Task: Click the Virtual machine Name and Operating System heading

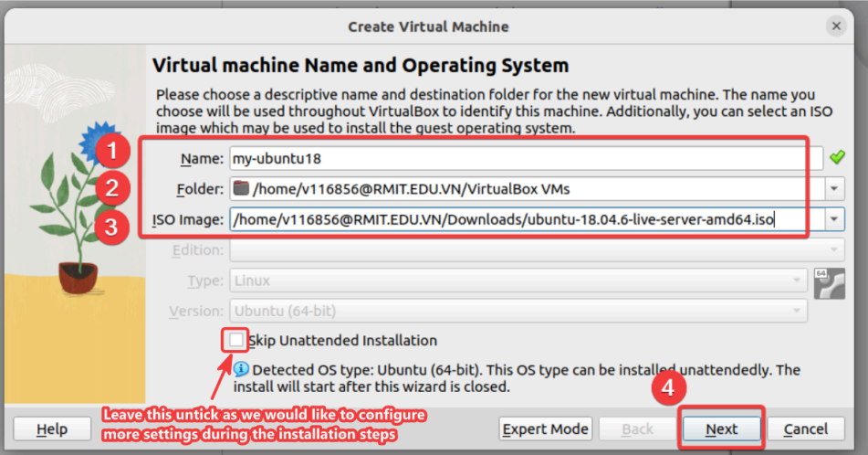Action: [x=361, y=66]
